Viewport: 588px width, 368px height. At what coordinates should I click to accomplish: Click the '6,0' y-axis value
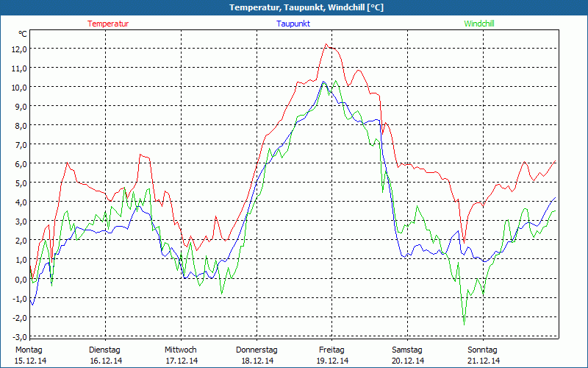point(21,163)
